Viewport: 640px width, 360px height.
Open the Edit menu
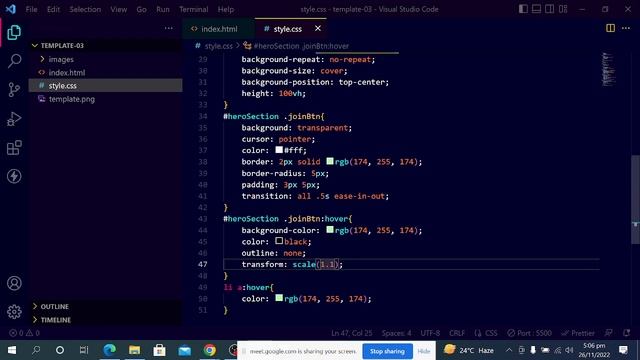(x=53, y=9)
